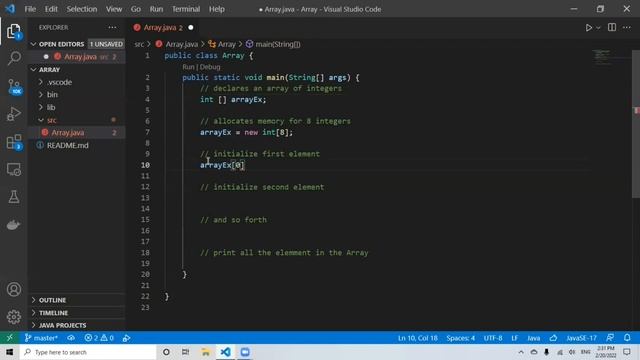Click src in the breadcrumb
Viewport: 640px width, 360px height.
[x=139, y=44]
